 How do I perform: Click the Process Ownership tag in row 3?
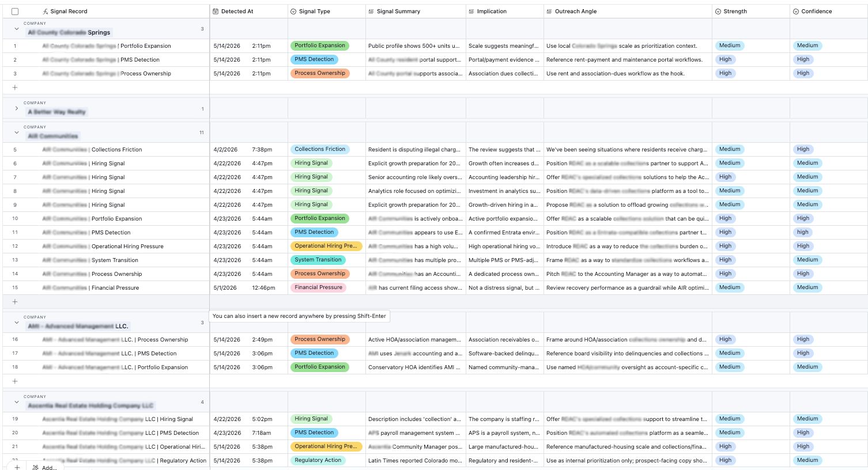[x=320, y=73]
